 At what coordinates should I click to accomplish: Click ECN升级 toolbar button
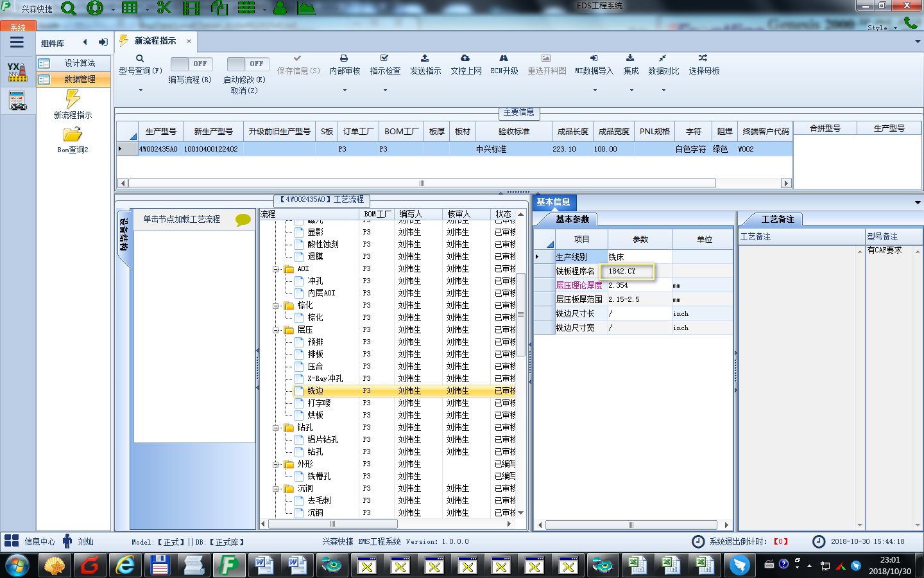pyautogui.click(x=504, y=65)
